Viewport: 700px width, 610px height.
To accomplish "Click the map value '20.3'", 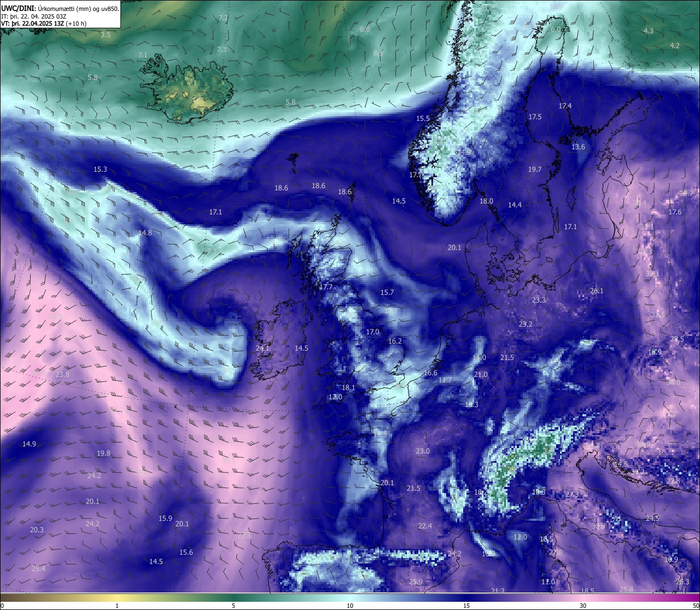I will (x=37, y=530).
